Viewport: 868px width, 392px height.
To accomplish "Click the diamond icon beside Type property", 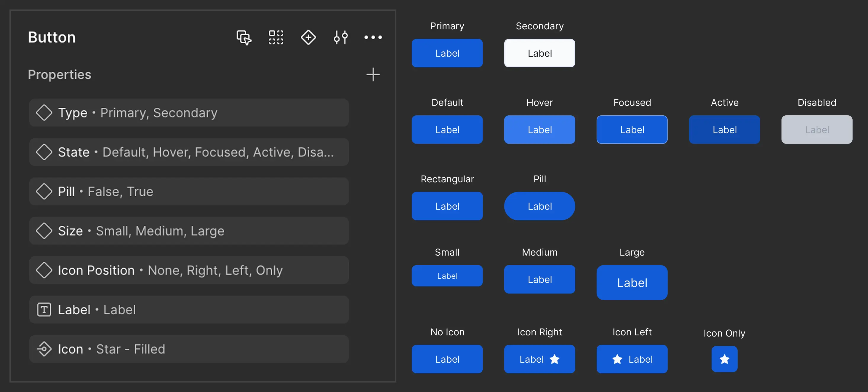I will point(44,113).
